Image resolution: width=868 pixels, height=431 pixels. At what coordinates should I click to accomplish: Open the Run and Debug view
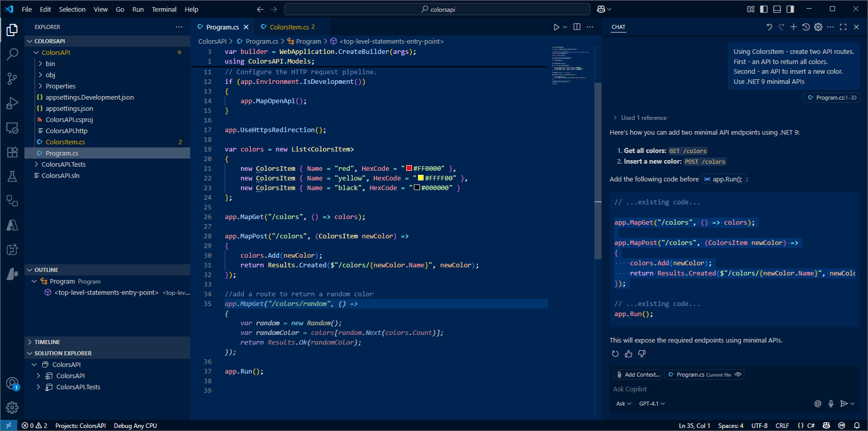[12, 103]
